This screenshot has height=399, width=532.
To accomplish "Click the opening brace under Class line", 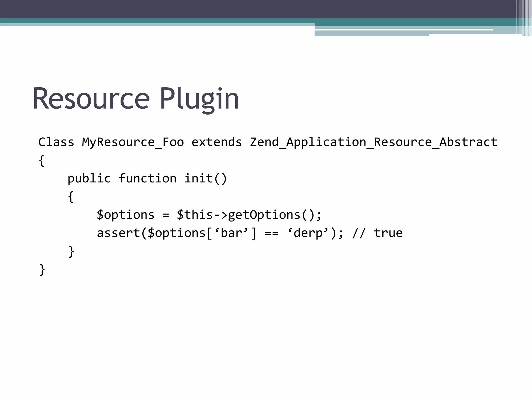I will pos(42,161).
